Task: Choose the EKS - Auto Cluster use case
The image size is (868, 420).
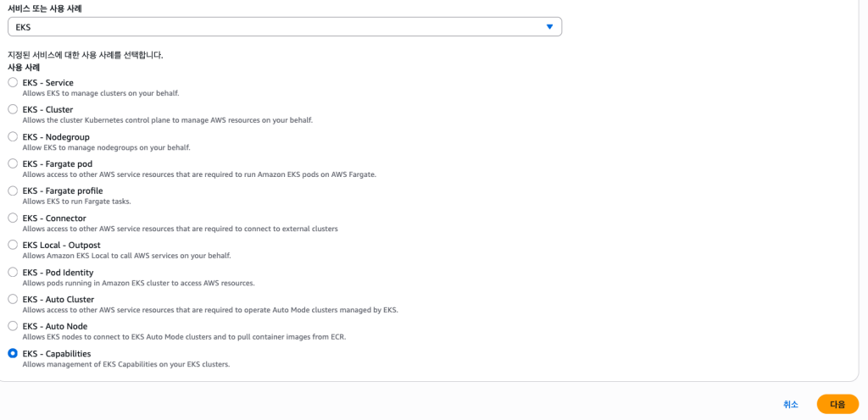Action: [13, 299]
